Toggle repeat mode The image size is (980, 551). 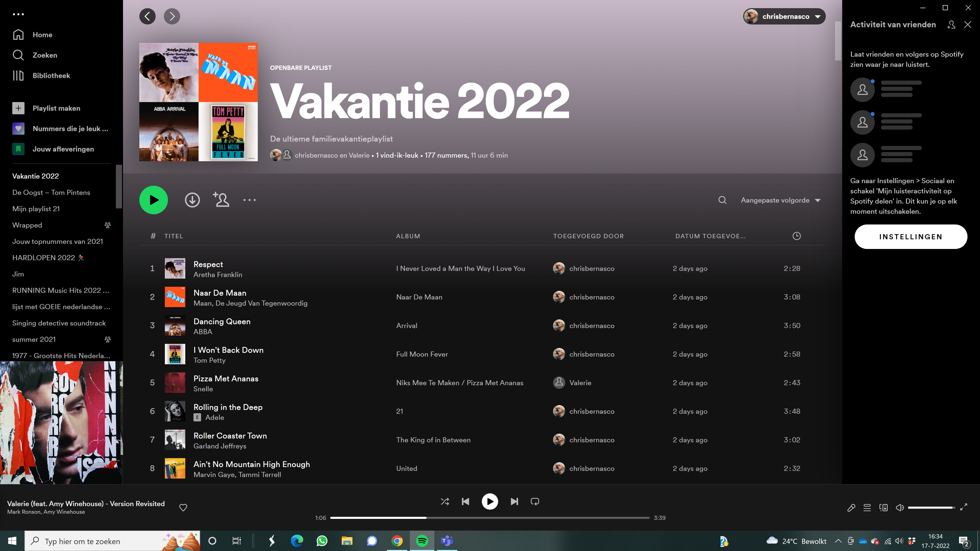[534, 502]
